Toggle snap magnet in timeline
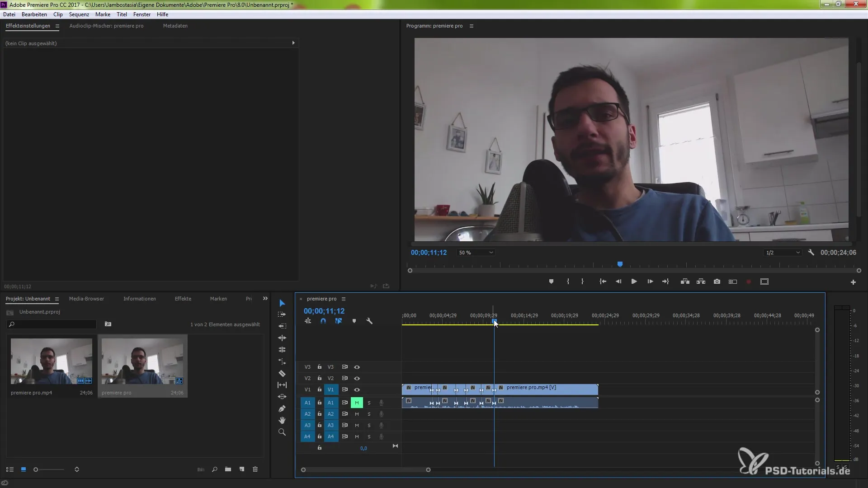This screenshot has height=488, width=868. pos(323,321)
